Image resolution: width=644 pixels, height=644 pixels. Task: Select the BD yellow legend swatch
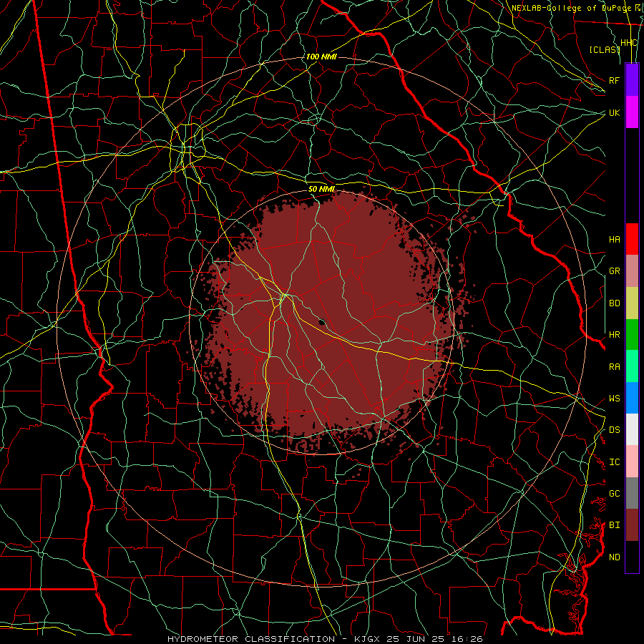[632, 303]
